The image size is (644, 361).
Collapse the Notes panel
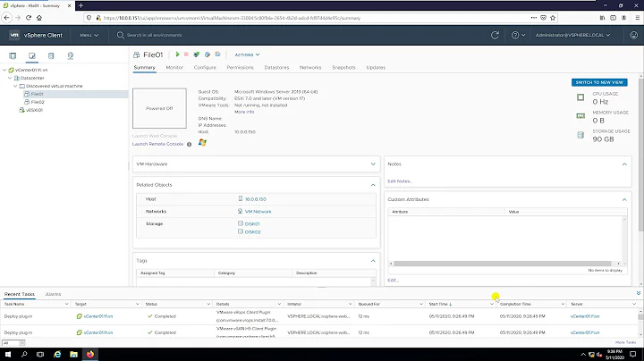click(624, 164)
